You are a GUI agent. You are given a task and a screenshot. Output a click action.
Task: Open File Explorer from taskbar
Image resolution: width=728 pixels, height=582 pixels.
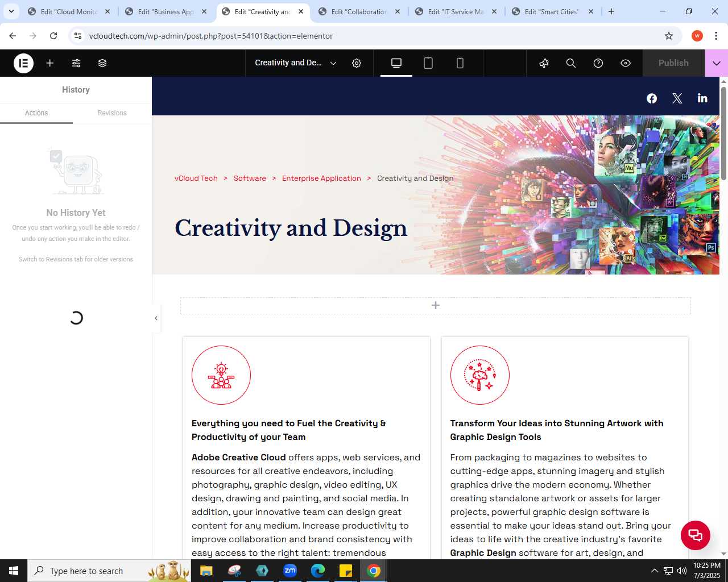pos(206,571)
